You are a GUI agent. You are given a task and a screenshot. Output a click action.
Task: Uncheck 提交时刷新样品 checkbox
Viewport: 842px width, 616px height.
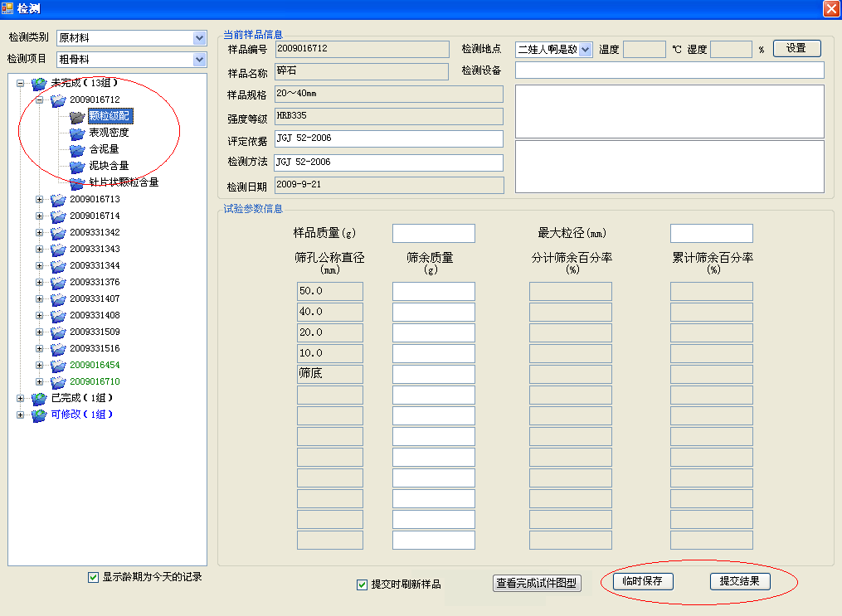coord(362,584)
